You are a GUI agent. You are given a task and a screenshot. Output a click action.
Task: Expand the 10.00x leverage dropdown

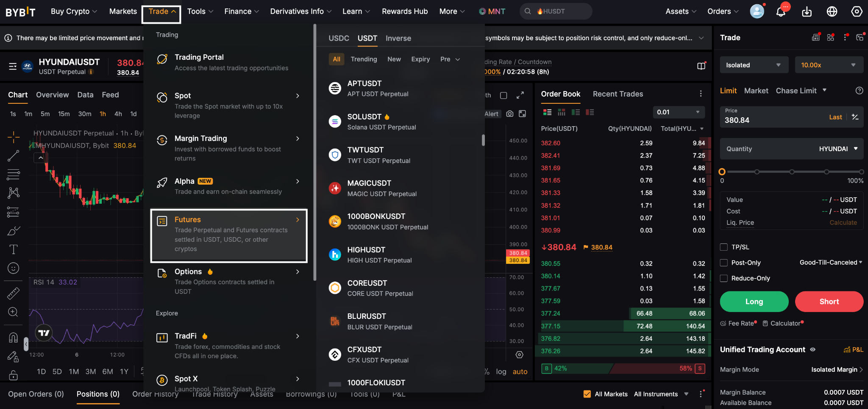(x=829, y=65)
